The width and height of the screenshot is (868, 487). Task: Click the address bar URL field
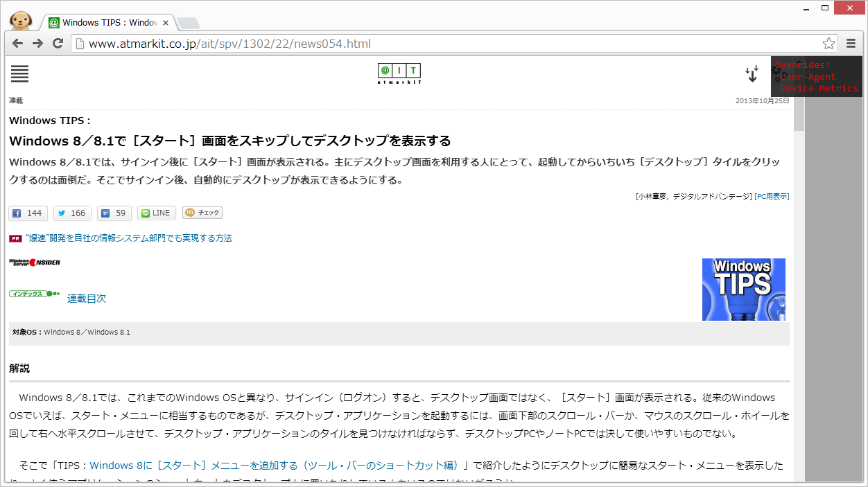coord(454,44)
